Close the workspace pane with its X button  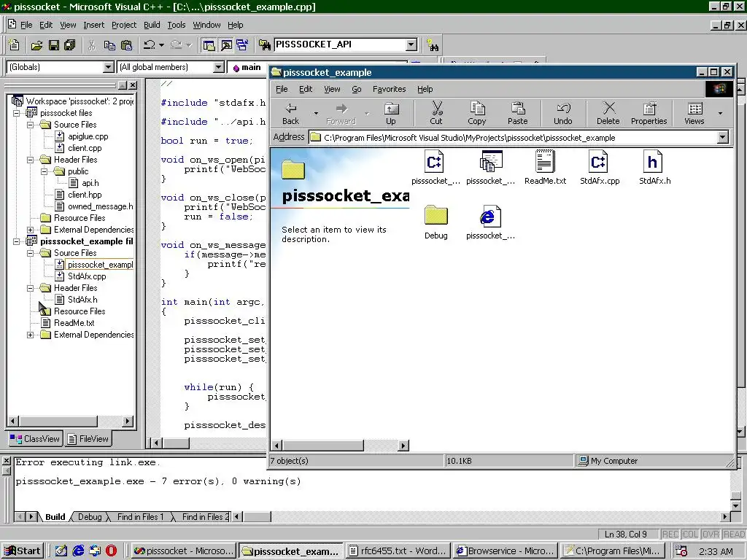133,85
